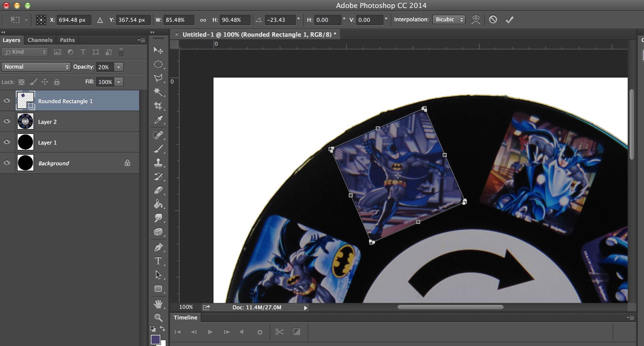The image size is (644, 346).
Task: Open the Opacity dropdown arrow
Action: pos(118,67)
